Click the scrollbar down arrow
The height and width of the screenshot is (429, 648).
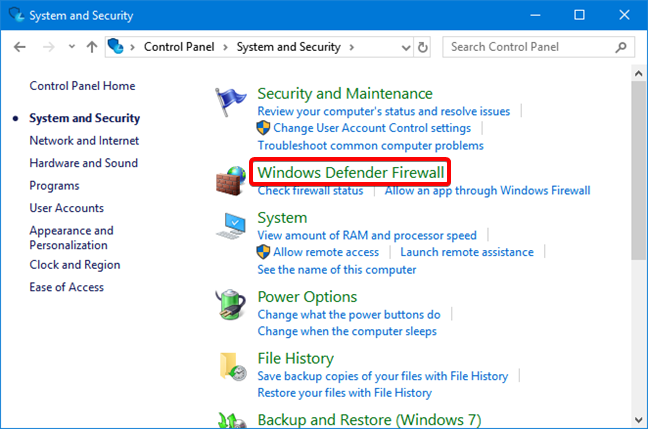point(638,420)
